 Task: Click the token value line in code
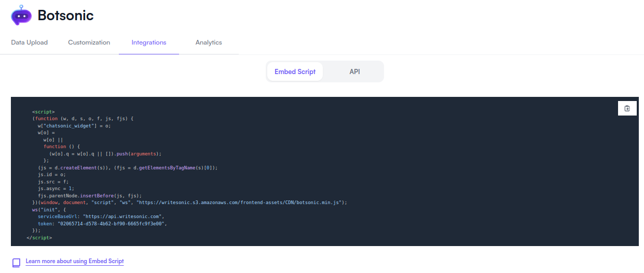pos(102,223)
